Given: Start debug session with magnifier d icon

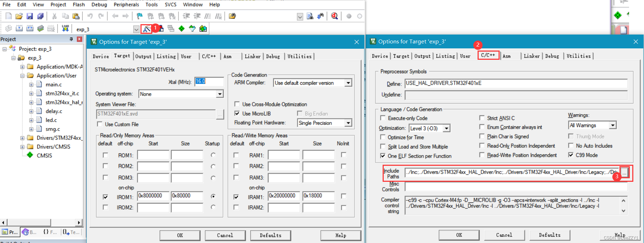Looking at the screenshot, I should (334, 16).
